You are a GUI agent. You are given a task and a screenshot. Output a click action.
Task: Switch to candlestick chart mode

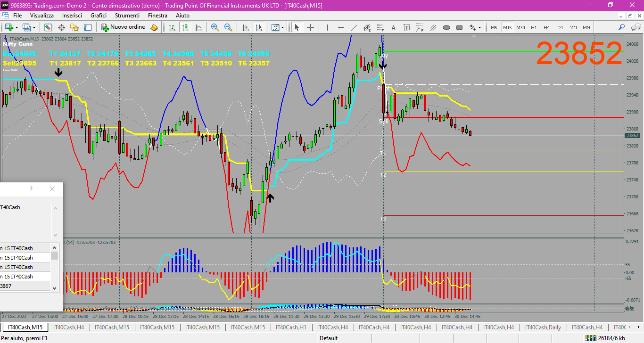click(x=185, y=27)
